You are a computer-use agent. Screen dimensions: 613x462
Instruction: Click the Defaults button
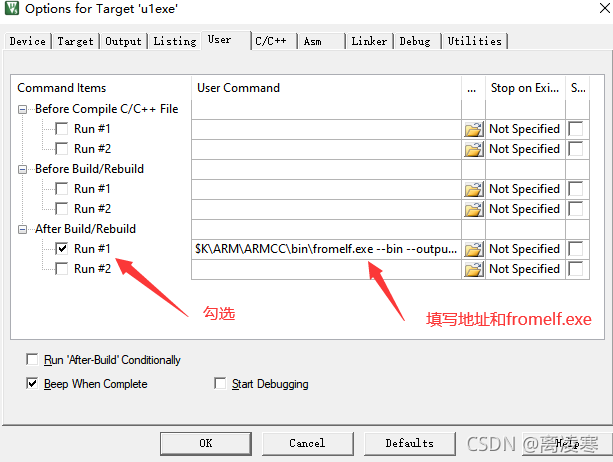click(410, 443)
